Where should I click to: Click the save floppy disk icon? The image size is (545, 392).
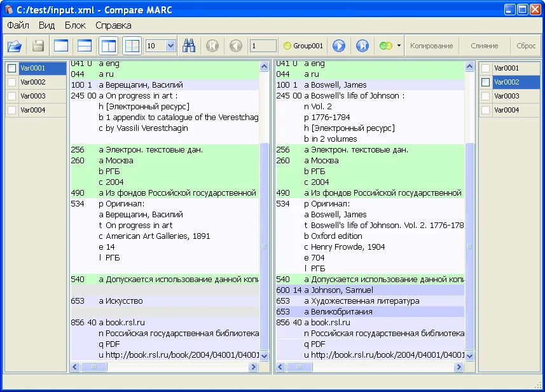point(38,46)
